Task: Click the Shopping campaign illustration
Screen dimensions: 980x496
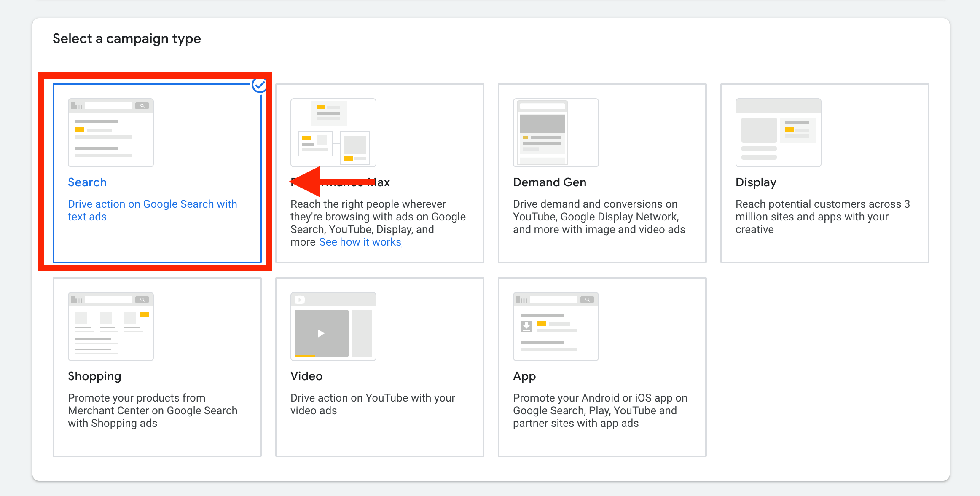Action: click(111, 327)
